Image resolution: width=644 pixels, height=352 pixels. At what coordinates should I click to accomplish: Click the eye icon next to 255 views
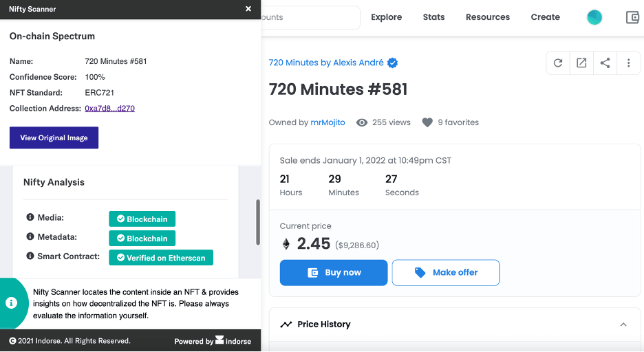pyautogui.click(x=362, y=122)
